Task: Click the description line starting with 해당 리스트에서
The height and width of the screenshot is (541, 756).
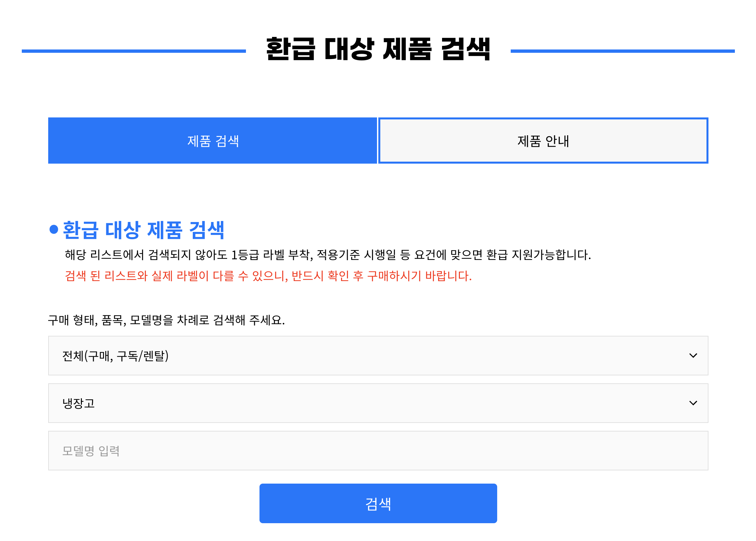Action: point(327,255)
